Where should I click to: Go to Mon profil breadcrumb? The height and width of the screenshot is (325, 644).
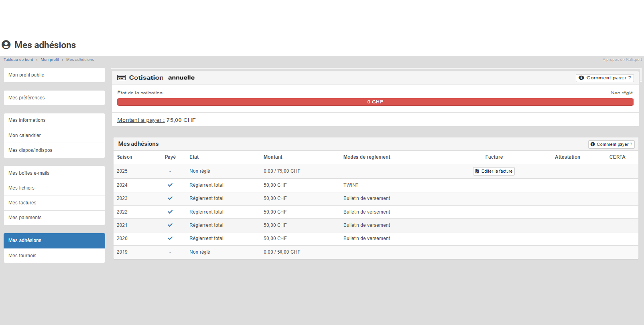tap(49, 60)
